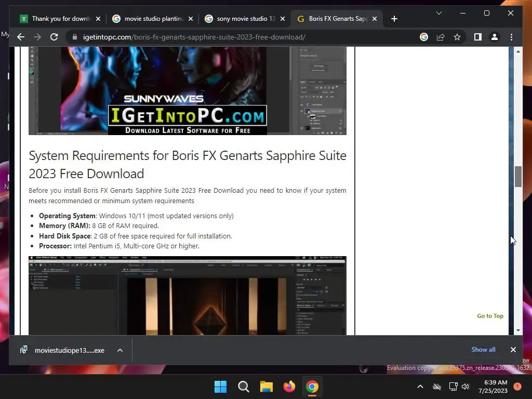Open volume speaker tray icon
The width and height of the screenshot is (532, 399).
[465, 387]
